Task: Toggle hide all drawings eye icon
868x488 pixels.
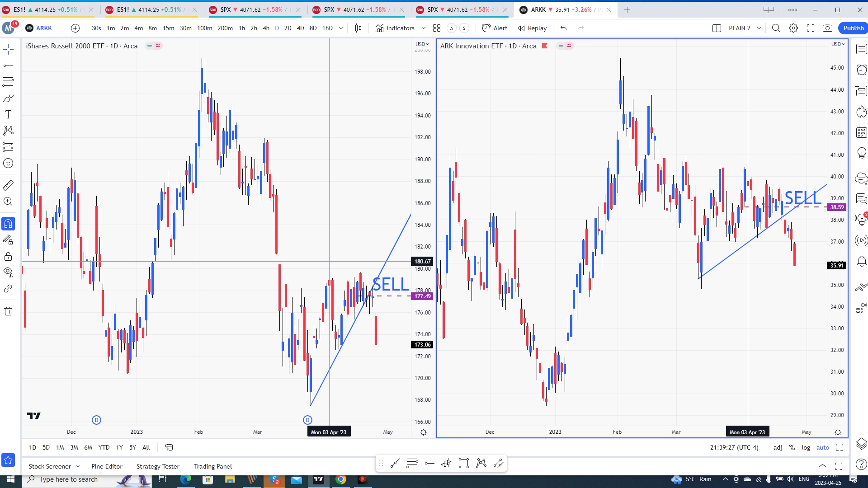Action: (8, 272)
